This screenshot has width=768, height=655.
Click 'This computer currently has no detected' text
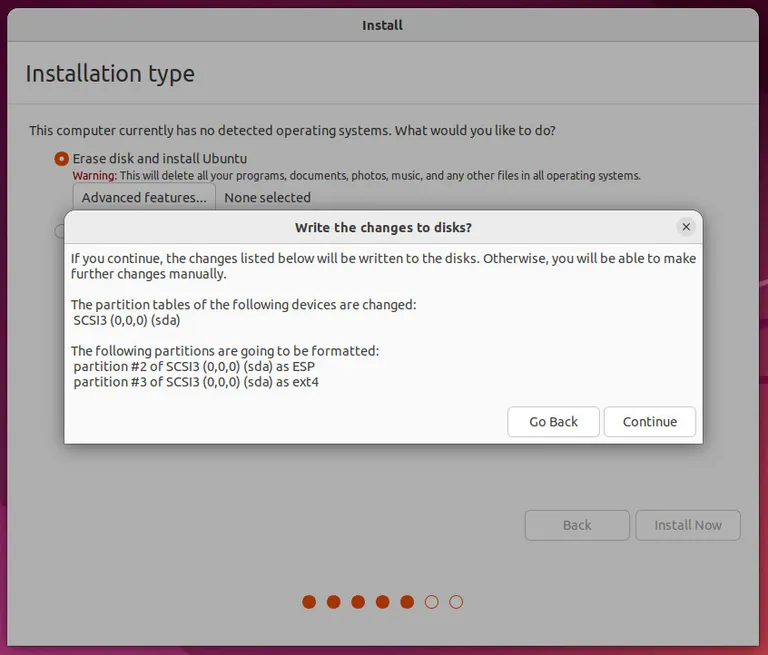point(292,131)
